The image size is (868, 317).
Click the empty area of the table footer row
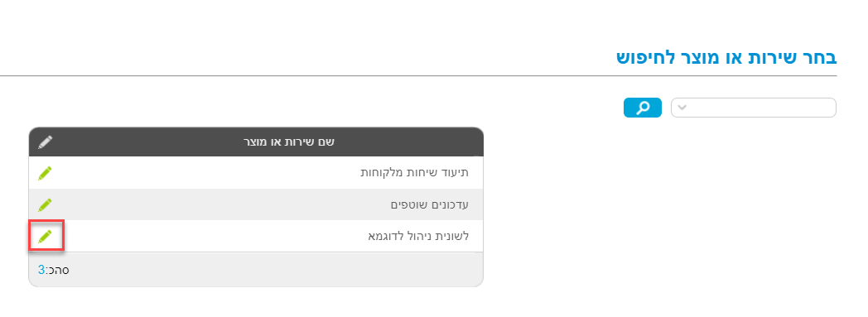[277, 270]
